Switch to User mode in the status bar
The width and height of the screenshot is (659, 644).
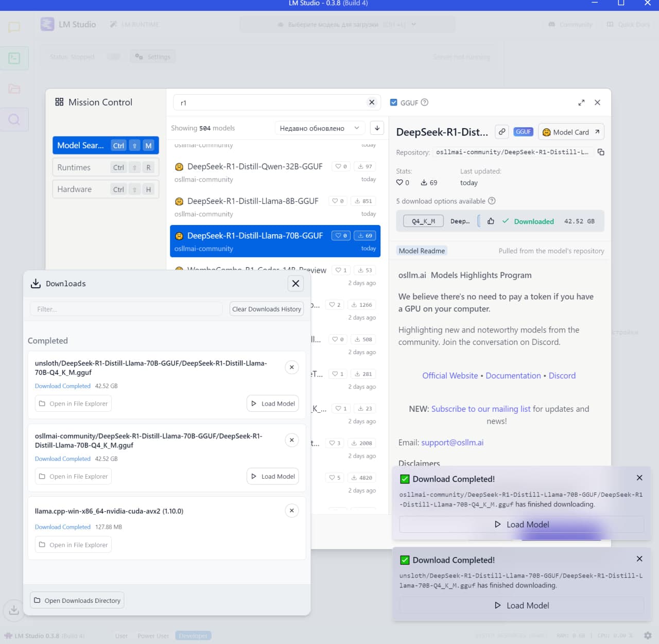pyautogui.click(x=122, y=636)
